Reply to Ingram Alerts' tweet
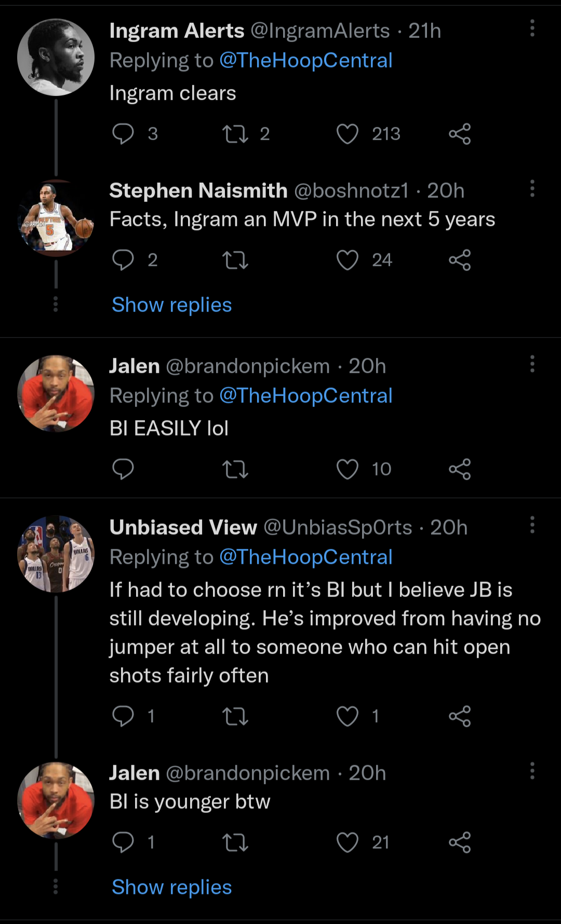Image resolution: width=561 pixels, height=924 pixels. [123, 134]
